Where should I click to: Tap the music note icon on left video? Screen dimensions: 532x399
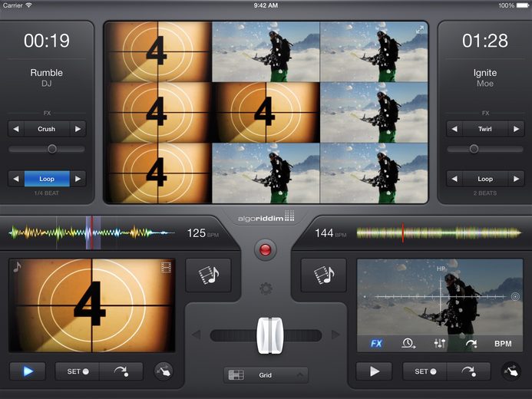[x=17, y=267]
